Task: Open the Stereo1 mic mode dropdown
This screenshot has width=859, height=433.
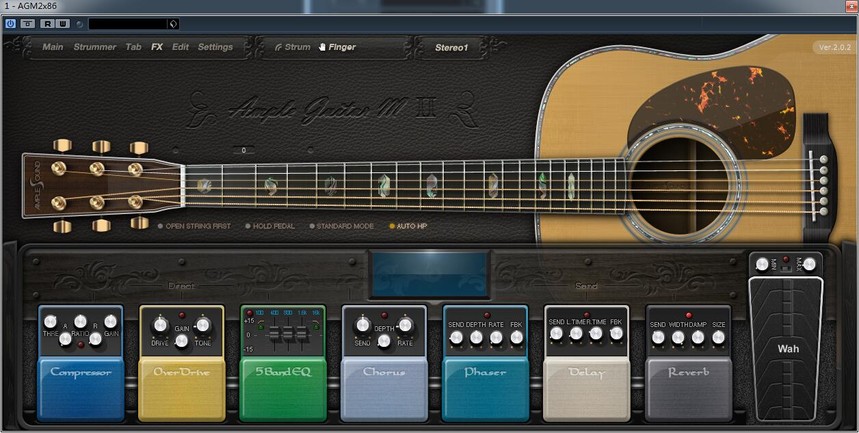Action: pyautogui.click(x=451, y=48)
